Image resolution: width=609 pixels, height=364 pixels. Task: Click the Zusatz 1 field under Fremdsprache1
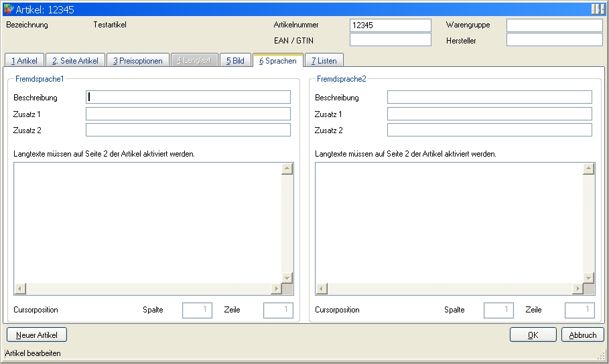[x=188, y=114]
